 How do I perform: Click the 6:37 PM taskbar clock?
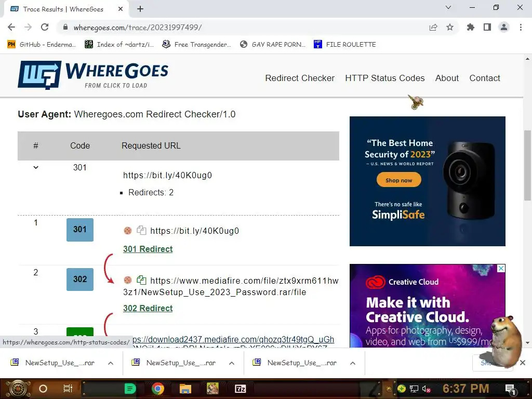click(x=466, y=389)
